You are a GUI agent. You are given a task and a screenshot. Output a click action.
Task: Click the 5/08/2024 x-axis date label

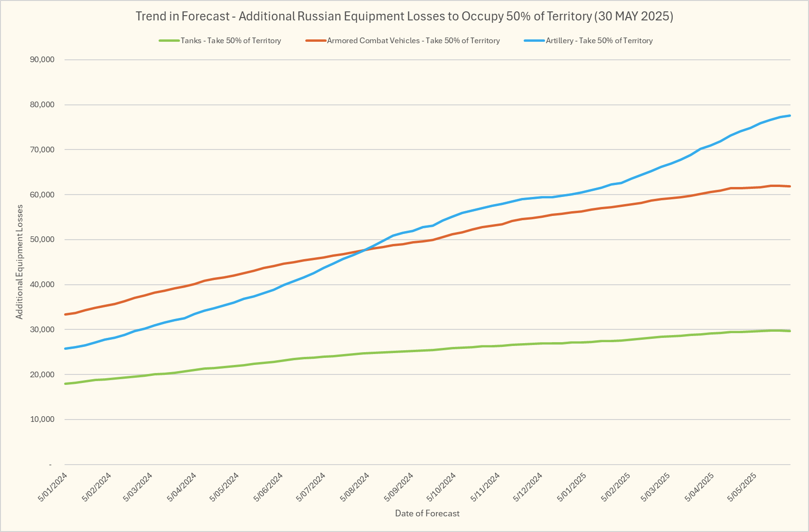355,487
